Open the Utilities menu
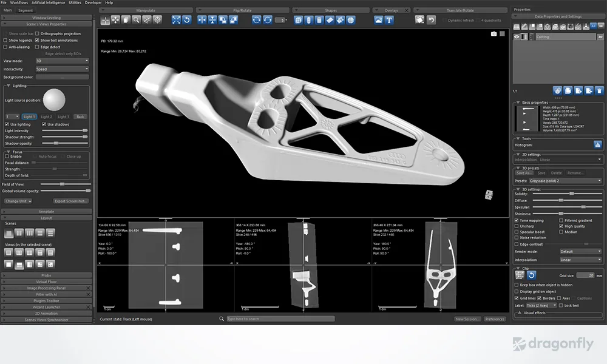 pyautogui.click(x=75, y=2)
